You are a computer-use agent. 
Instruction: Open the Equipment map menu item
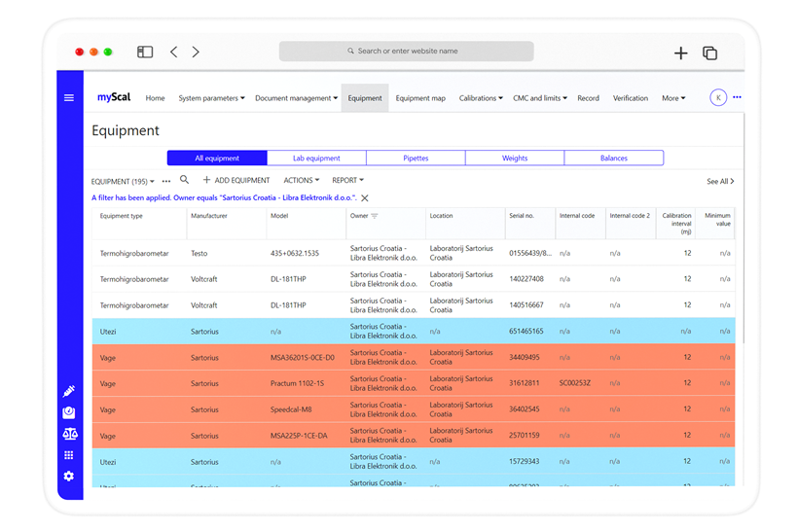pos(420,98)
